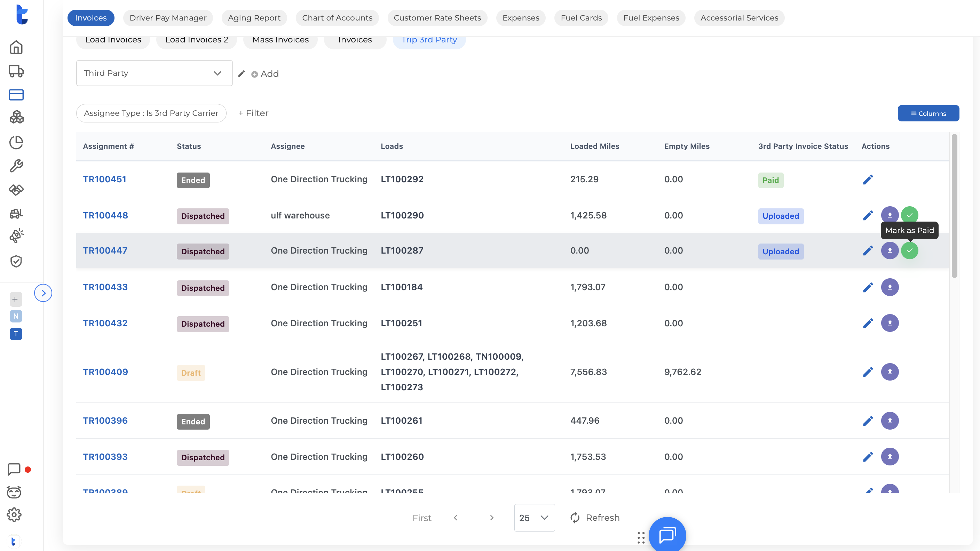
Task: Click the upload icon for TR100433
Action: [890, 287]
